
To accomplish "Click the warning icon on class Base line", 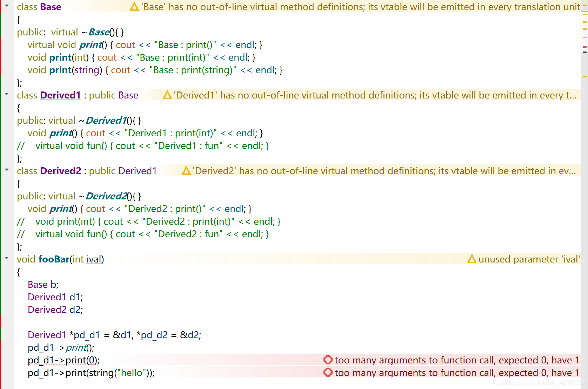I will pyautogui.click(x=134, y=7).
